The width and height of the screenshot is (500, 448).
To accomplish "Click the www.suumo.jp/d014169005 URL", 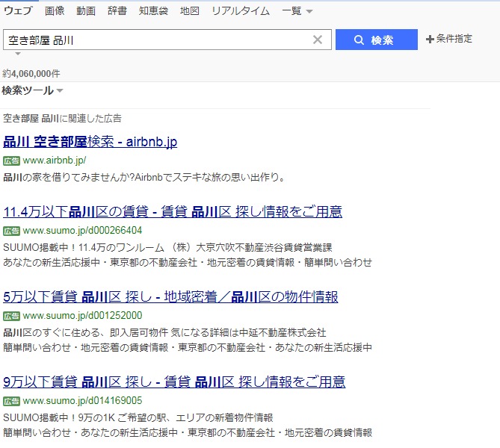I will coord(82,400).
